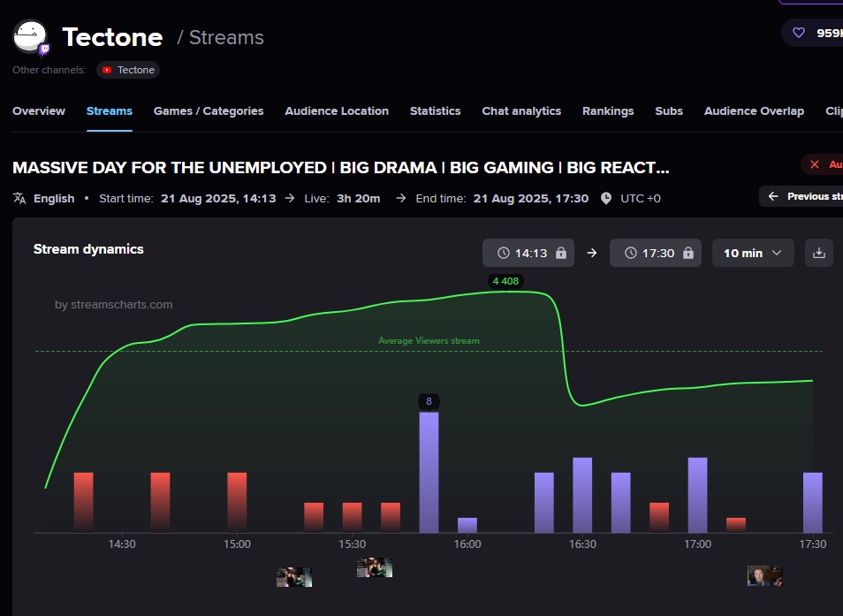
Task: Open the Overview tab
Action: pyautogui.click(x=39, y=110)
